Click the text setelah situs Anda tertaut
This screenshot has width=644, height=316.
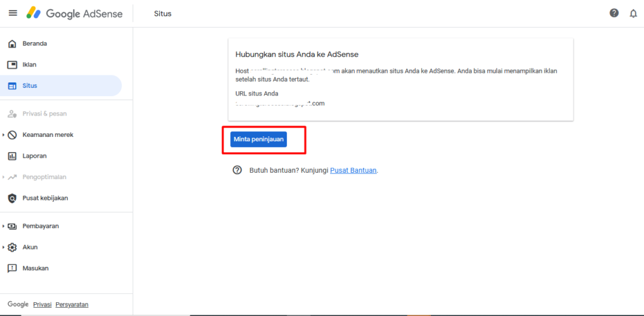pos(272,79)
